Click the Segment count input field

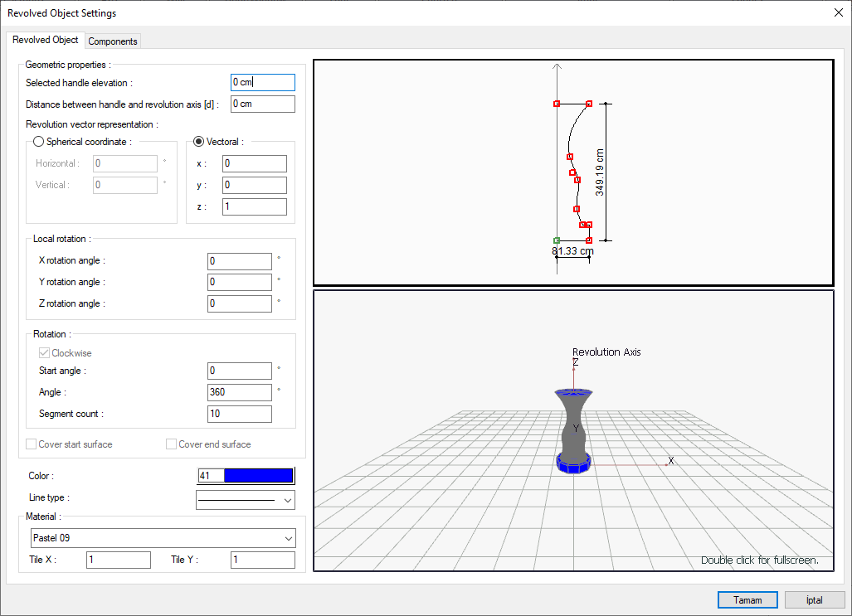[239, 413]
